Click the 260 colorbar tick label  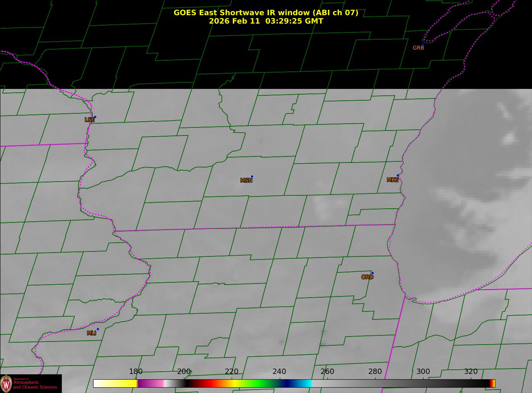[327, 371]
